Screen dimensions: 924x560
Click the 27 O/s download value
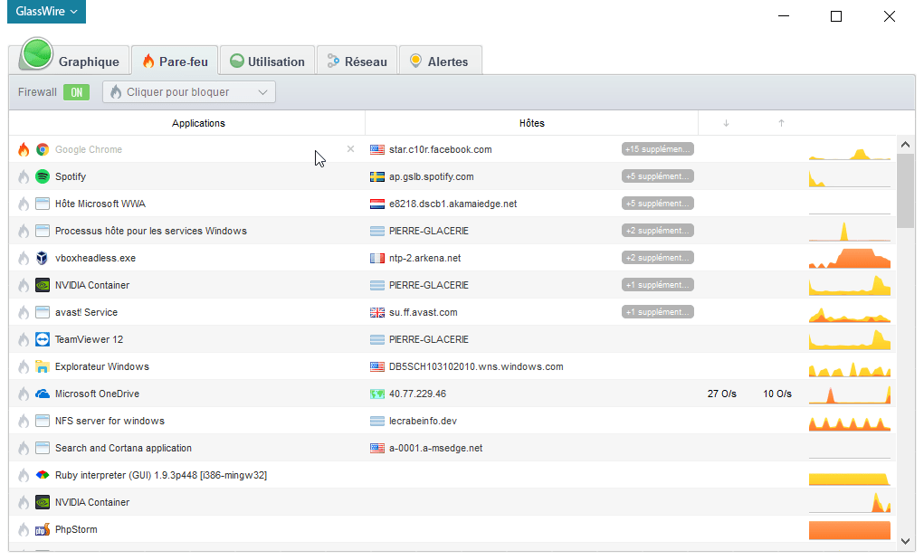pos(722,394)
